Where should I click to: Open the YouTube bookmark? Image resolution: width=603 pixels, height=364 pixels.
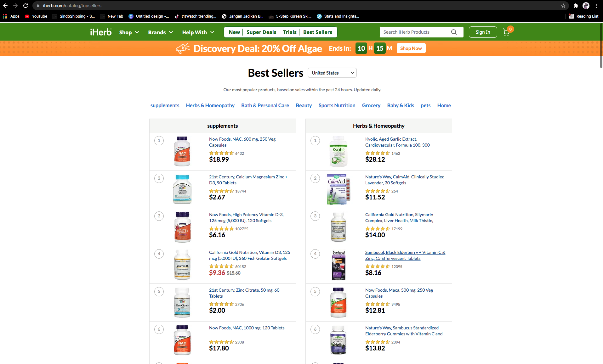pos(36,16)
